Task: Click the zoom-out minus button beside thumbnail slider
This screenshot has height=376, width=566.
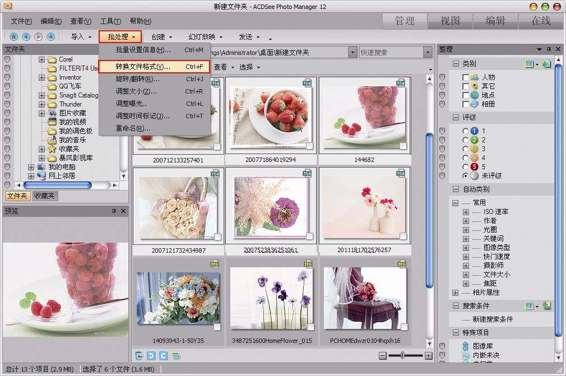Action: [383, 356]
